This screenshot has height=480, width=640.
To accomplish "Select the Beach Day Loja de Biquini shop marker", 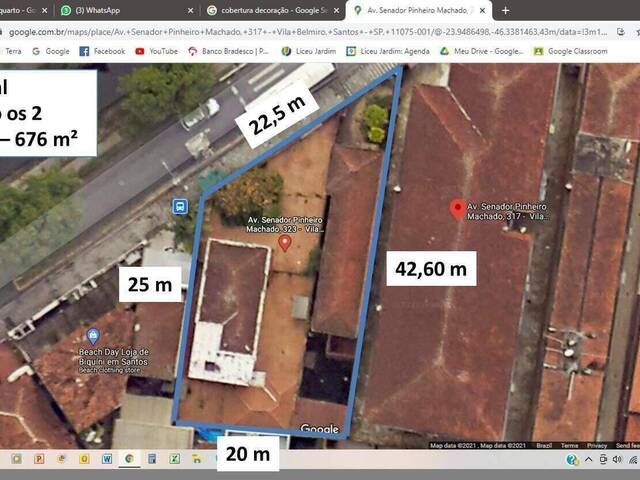I will tap(93, 336).
